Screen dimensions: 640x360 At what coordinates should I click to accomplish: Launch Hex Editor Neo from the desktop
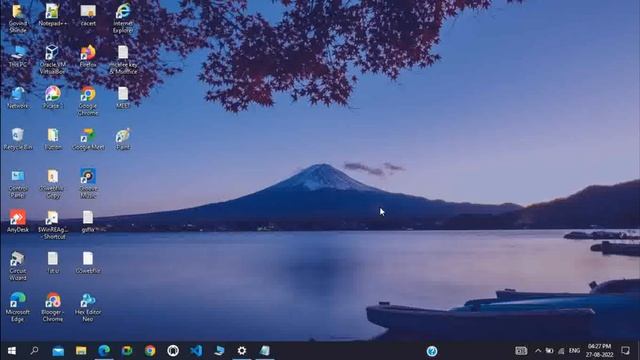[88, 307]
